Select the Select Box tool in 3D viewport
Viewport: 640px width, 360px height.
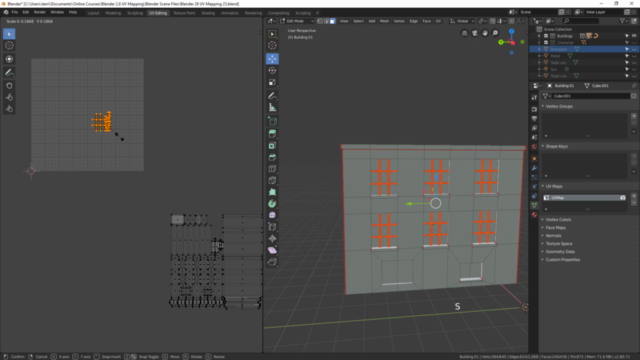pos(272,34)
